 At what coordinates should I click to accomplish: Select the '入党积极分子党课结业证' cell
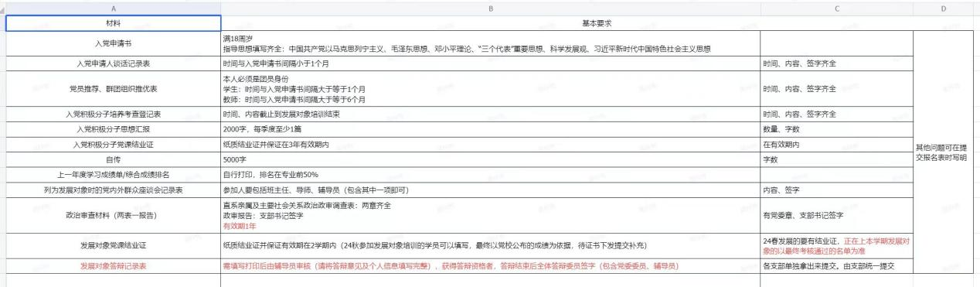coord(113,145)
